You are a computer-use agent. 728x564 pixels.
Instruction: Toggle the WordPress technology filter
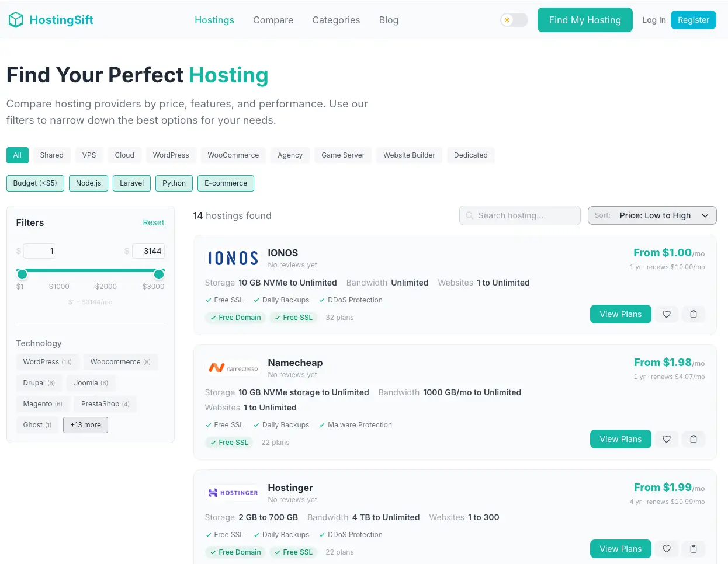tap(47, 362)
